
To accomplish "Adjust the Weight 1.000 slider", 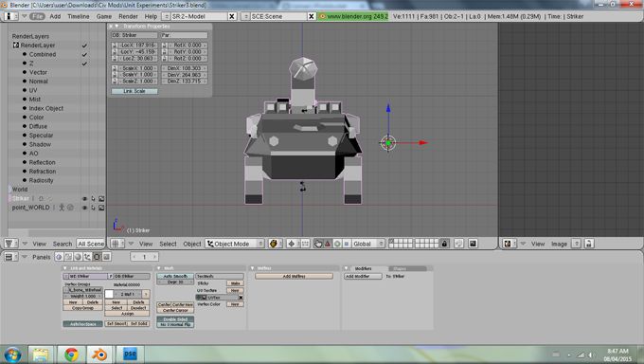I will [x=83, y=296].
